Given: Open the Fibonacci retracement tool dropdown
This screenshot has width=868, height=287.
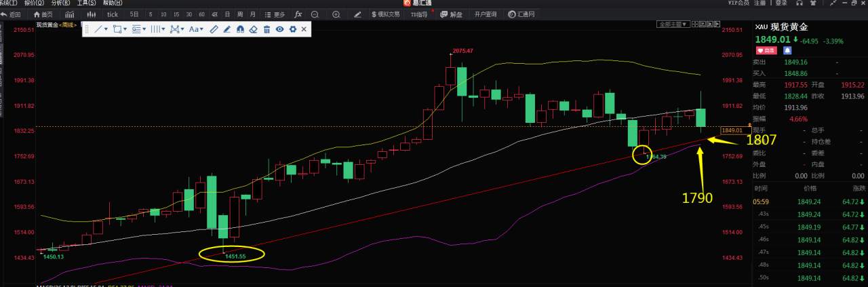Looking at the screenshot, I should pyautogui.click(x=139, y=29).
